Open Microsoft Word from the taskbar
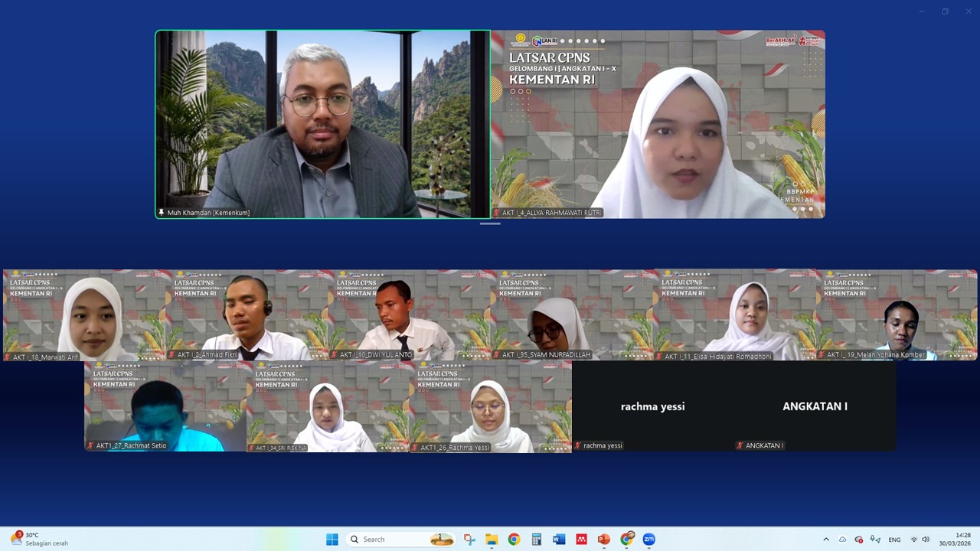The height and width of the screenshot is (551, 980). pyautogui.click(x=559, y=540)
